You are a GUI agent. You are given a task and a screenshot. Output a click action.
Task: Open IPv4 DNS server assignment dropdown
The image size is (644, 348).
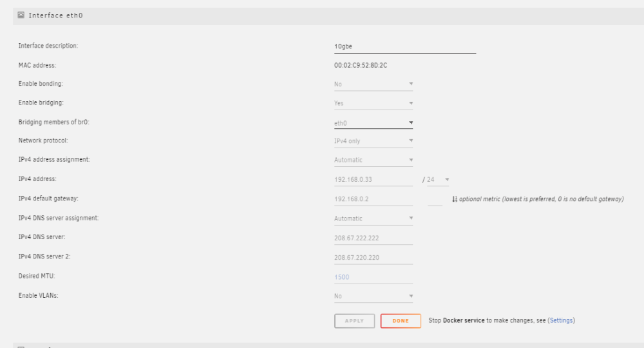tap(374, 219)
